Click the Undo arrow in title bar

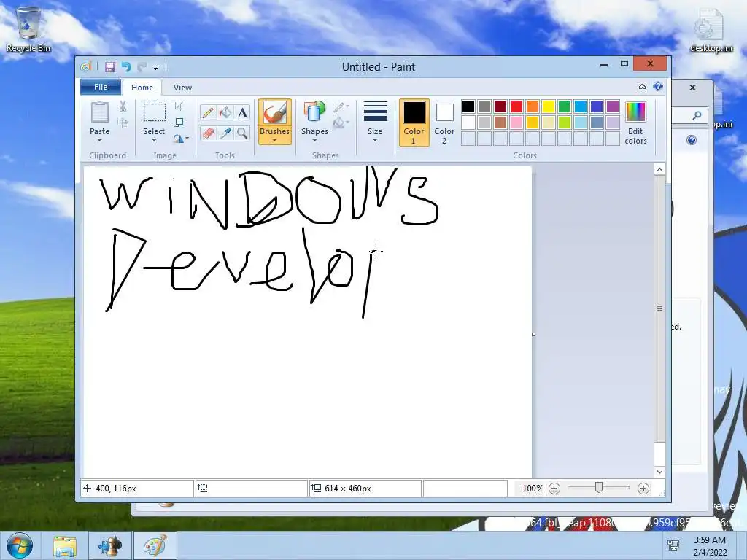126,66
